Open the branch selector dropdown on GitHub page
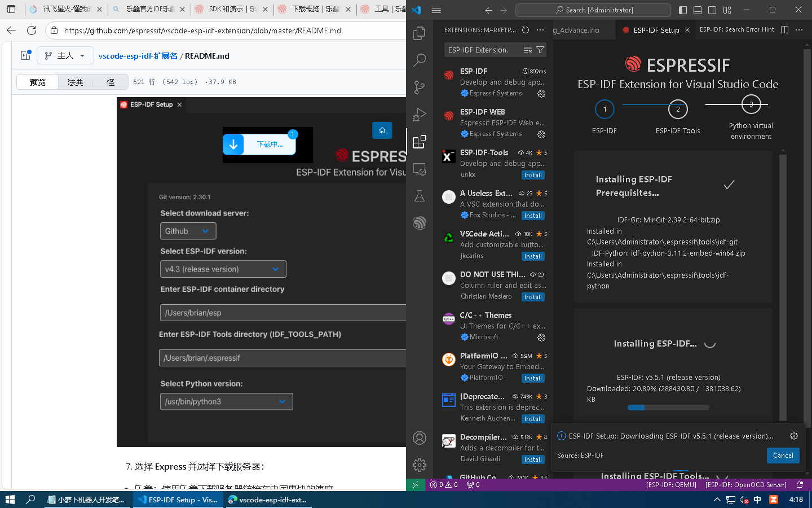The height and width of the screenshot is (508, 812). pos(65,55)
